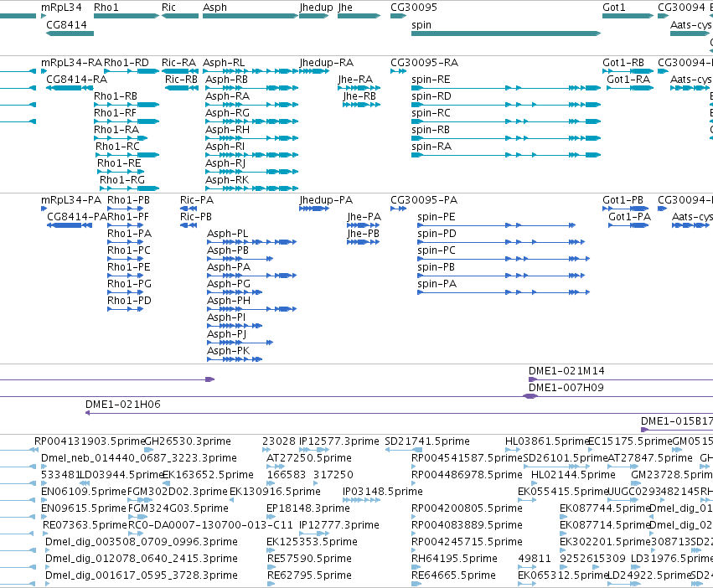This screenshot has width=713, height=588.
Task: Select protein Jhedup-PA
Action: [314, 209]
